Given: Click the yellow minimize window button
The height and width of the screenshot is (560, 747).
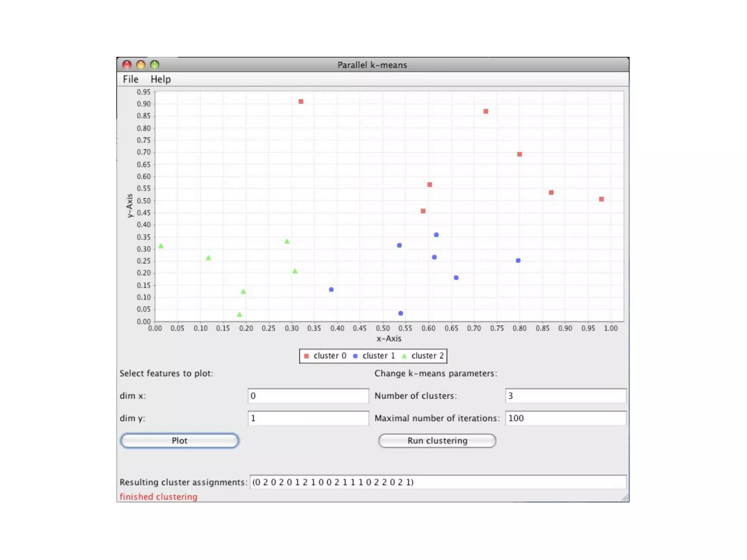Looking at the screenshot, I should coord(141,65).
